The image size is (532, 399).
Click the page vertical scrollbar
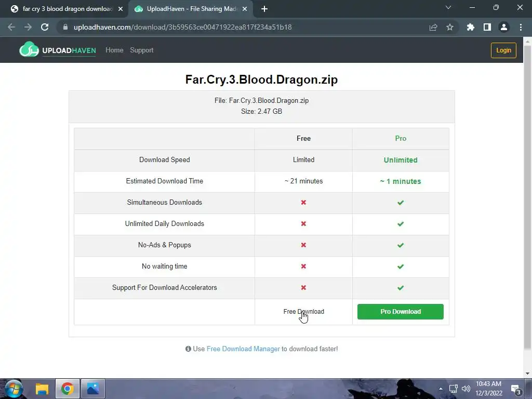[x=528, y=197]
